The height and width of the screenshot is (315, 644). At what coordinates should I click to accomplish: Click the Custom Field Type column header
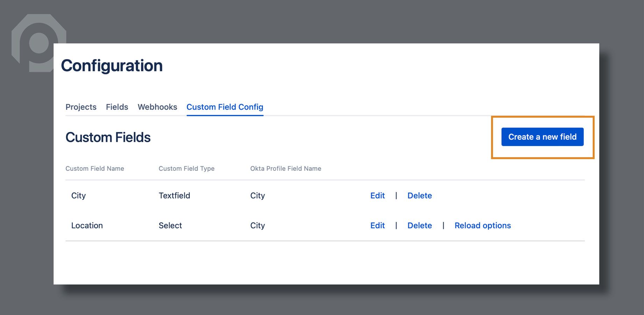187,169
